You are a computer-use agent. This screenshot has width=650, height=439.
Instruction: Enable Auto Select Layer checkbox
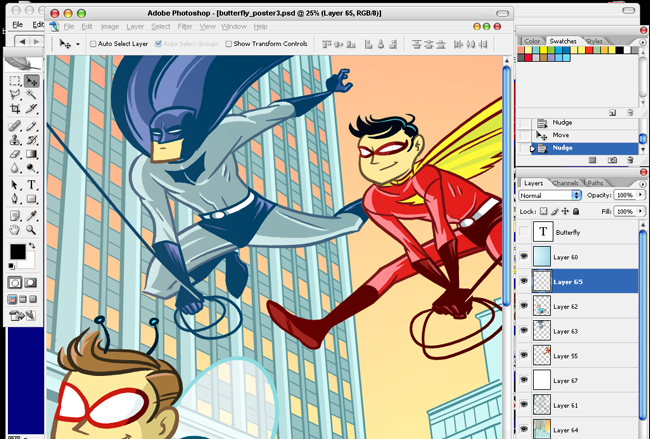pyautogui.click(x=93, y=44)
